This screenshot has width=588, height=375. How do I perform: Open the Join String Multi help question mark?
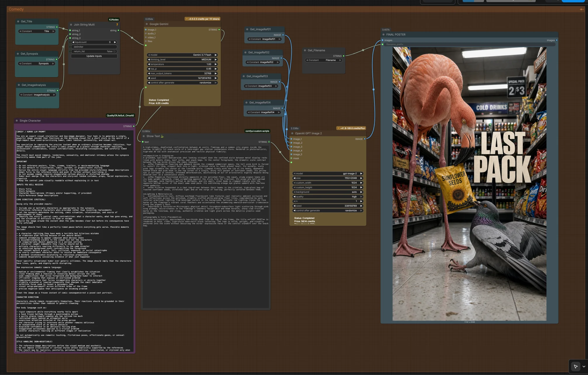pyautogui.click(x=117, y=25)
